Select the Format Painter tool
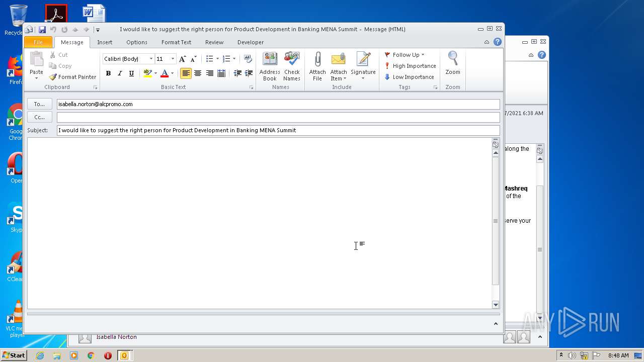The width and height of the screenshot is (644, 362). coord(72,77)
